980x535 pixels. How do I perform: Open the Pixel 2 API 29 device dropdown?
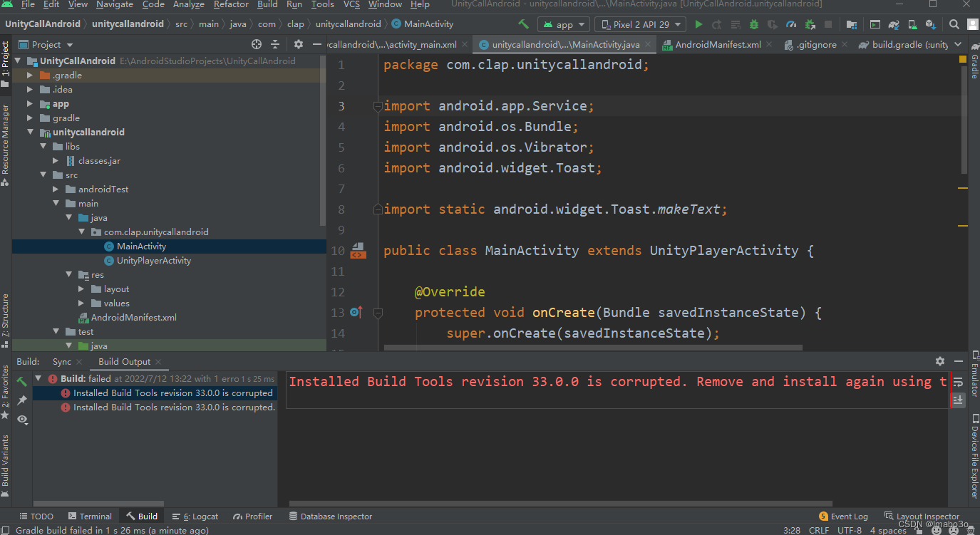[x=640, y=24]
